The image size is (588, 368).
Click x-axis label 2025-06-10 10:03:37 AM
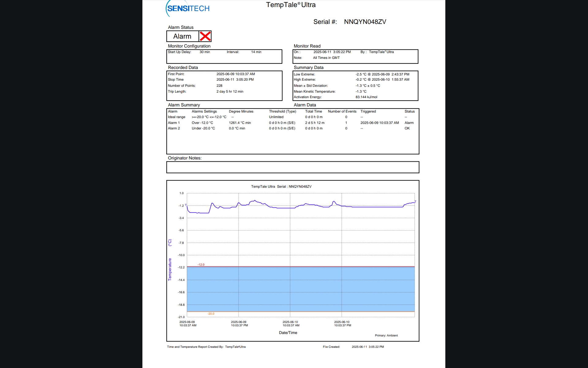pyautogui.click(x=291, y=324)
